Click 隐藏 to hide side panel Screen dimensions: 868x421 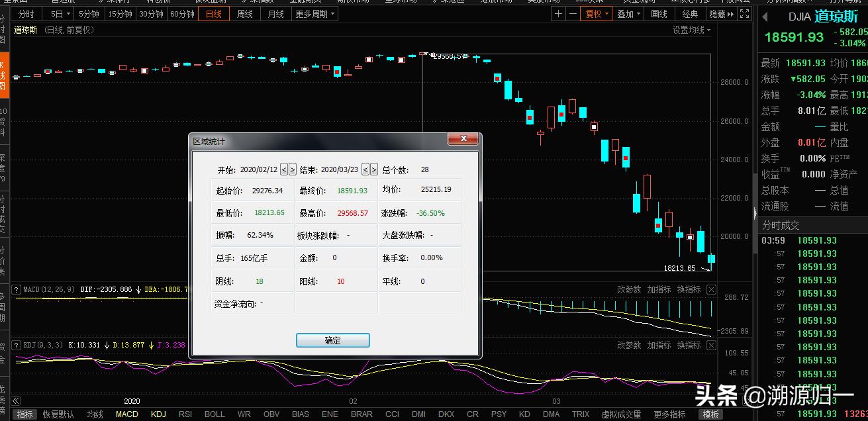pos(722,14)
